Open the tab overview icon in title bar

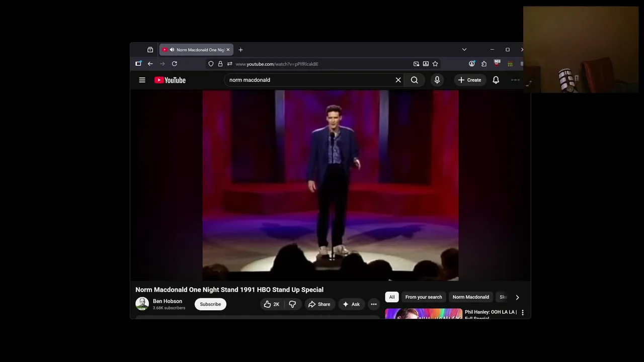[150, 50]
